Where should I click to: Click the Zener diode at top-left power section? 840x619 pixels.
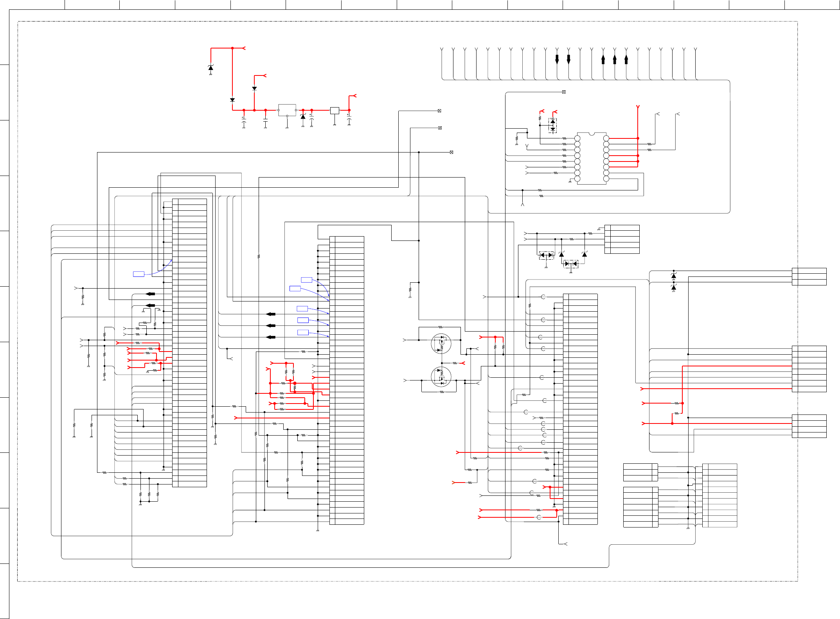(x=211, y=68)
